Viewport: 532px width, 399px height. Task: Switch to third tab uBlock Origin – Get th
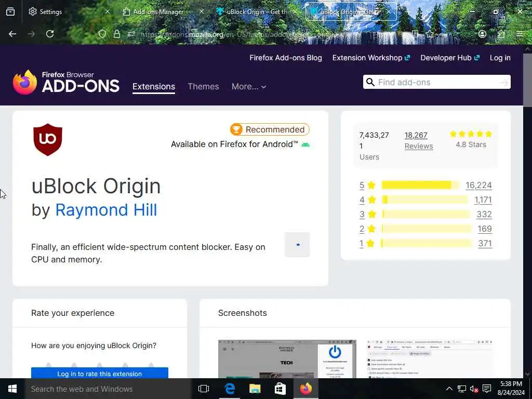pos(256,11)
